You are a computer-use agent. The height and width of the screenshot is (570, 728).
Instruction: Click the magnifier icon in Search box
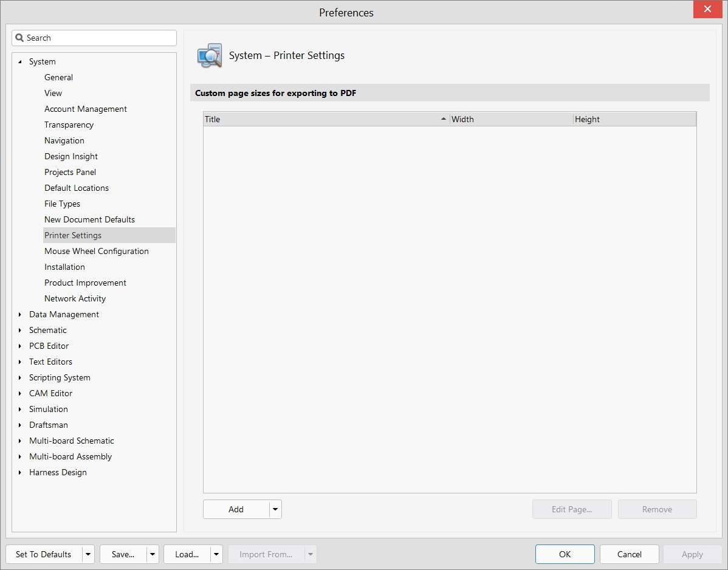pyautogui.click(x=19, y=38)
